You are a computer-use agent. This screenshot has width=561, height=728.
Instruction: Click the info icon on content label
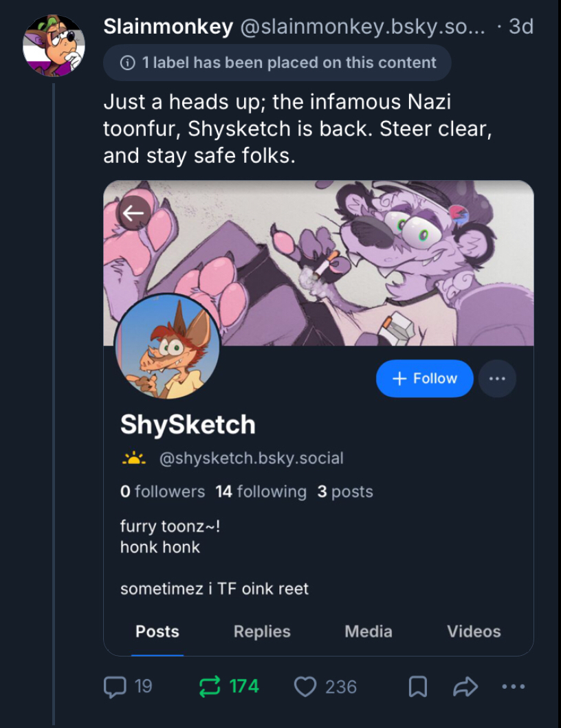[127, 63]
